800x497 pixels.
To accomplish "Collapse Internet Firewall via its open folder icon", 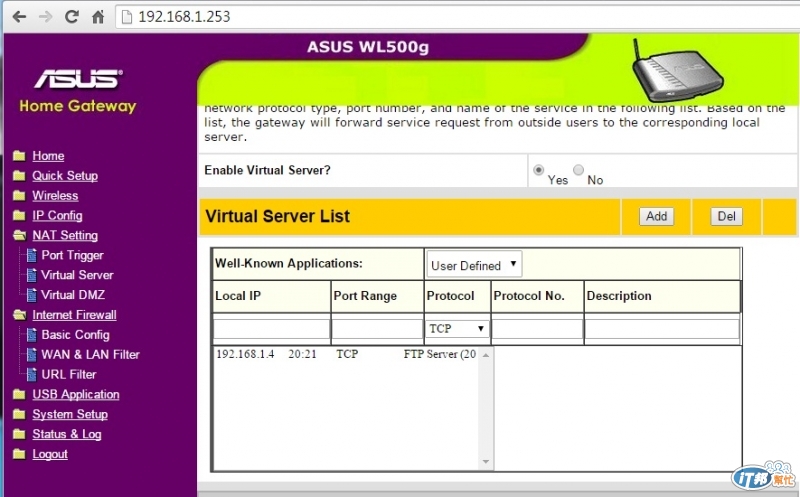I will 19,315.
